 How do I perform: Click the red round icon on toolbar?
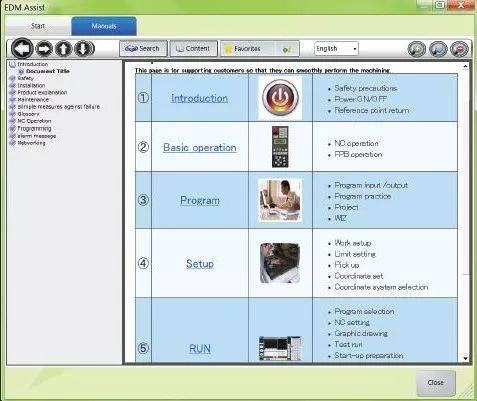coord(460,49)
